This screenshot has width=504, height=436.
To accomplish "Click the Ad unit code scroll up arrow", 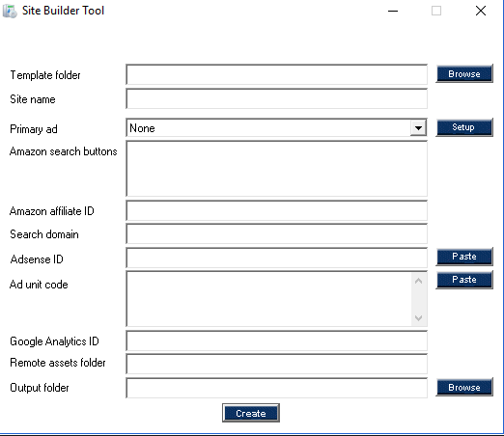I will click(418, 281).
